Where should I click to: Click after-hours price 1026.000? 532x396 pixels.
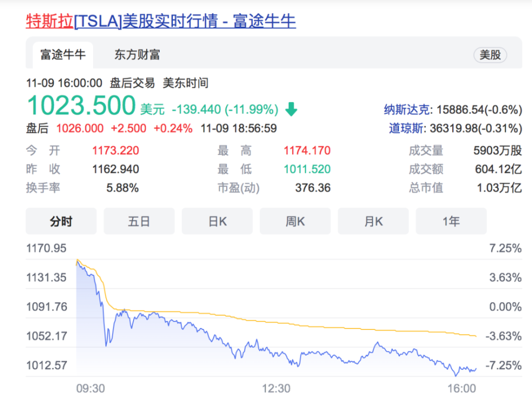point(80,128)
